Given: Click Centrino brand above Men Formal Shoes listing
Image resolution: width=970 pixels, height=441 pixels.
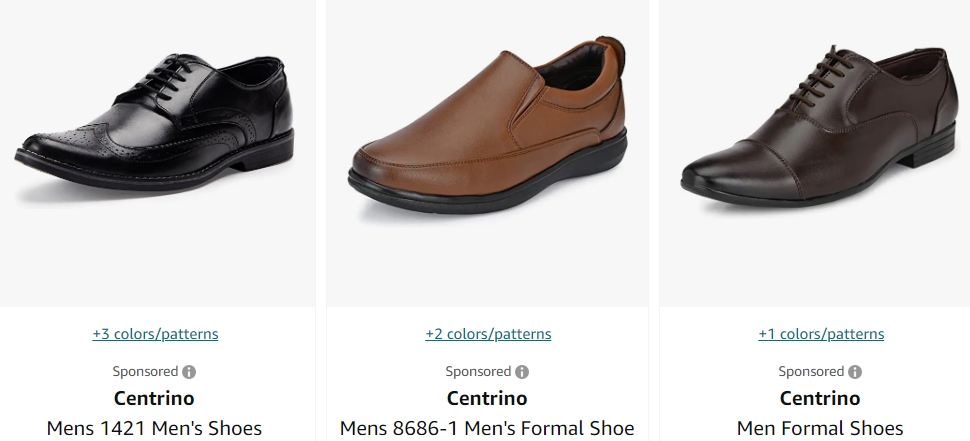Looking at the screenshot, I should [821, 398].
